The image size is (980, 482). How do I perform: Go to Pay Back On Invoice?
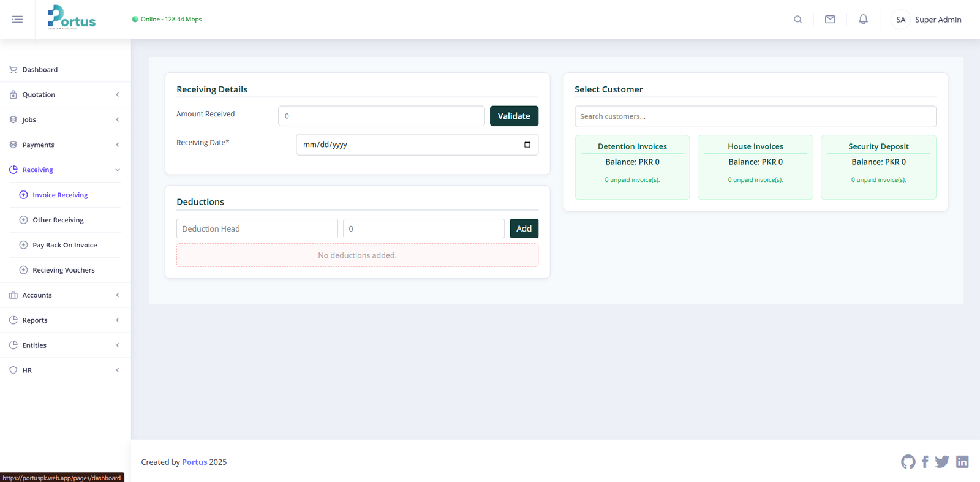(65, 245)
